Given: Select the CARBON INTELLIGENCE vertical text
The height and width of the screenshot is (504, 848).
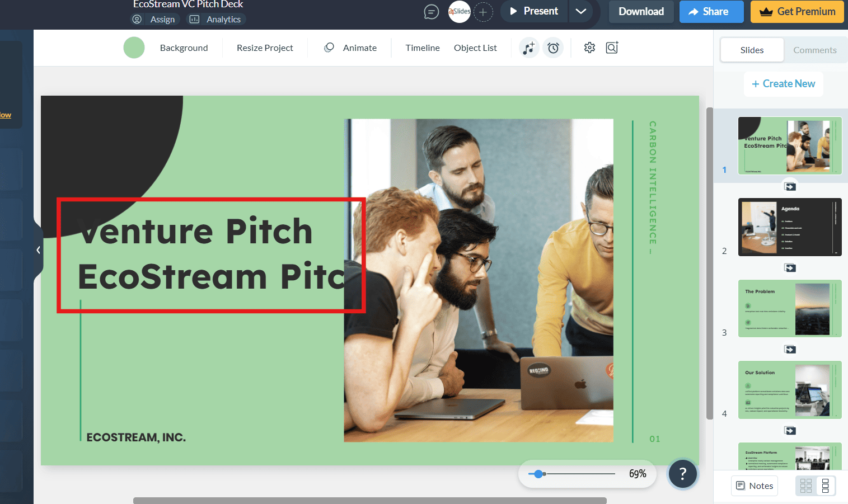Looking at the screenshot, I should pyautogui.click(x=653, y=187).
